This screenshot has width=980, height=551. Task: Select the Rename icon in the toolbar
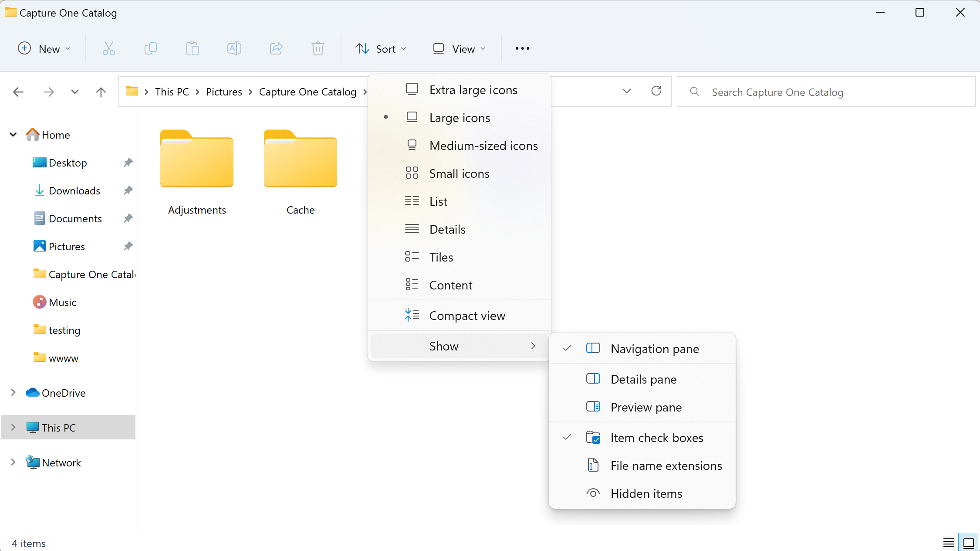coord(234,48)
